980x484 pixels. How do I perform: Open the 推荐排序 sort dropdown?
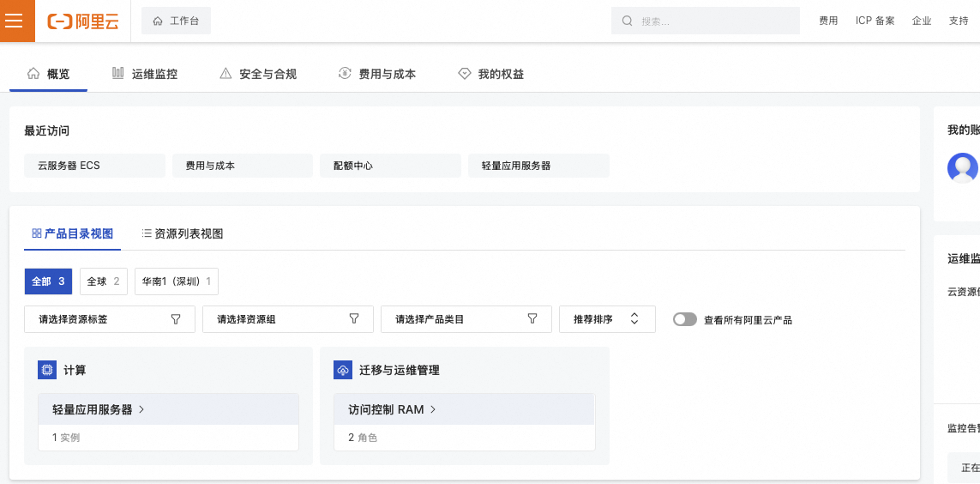608,319
